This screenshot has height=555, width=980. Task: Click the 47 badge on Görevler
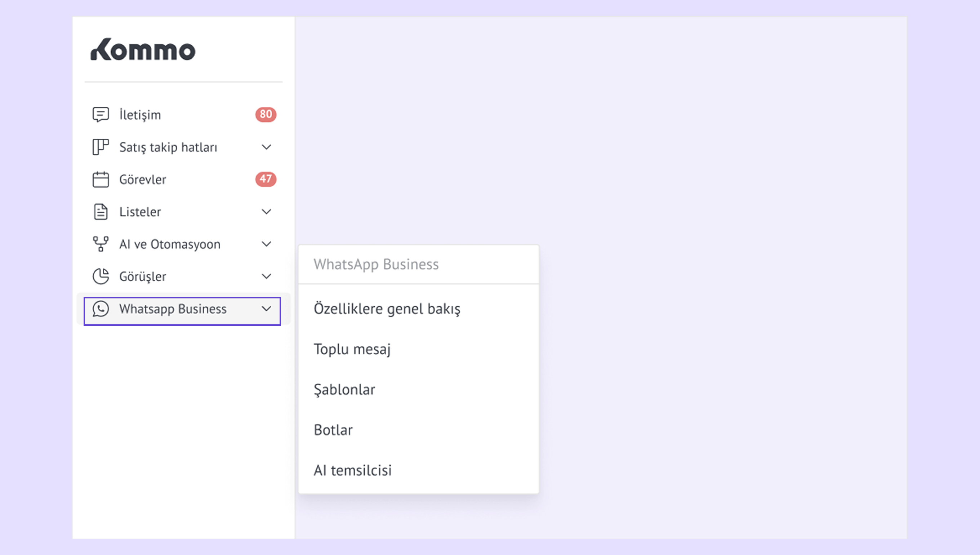click(x=266, y=179)
